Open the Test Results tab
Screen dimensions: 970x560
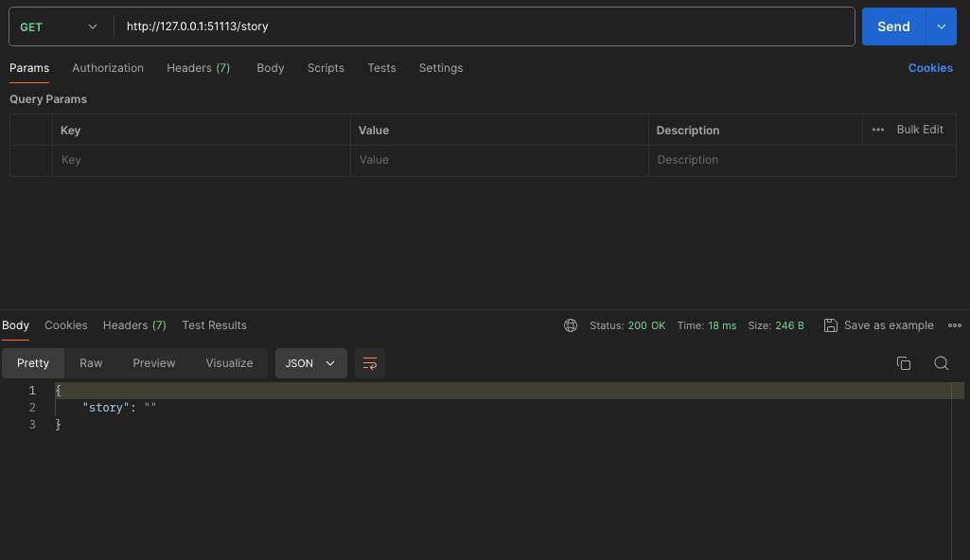point(214,325)
